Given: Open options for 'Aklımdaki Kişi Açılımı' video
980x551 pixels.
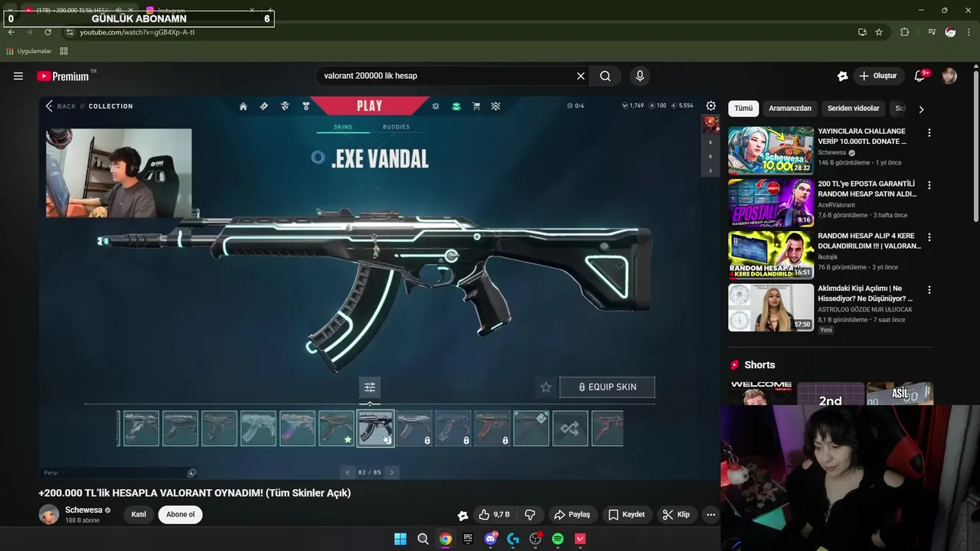Looking at the screenshot, I should click(929, 290).
